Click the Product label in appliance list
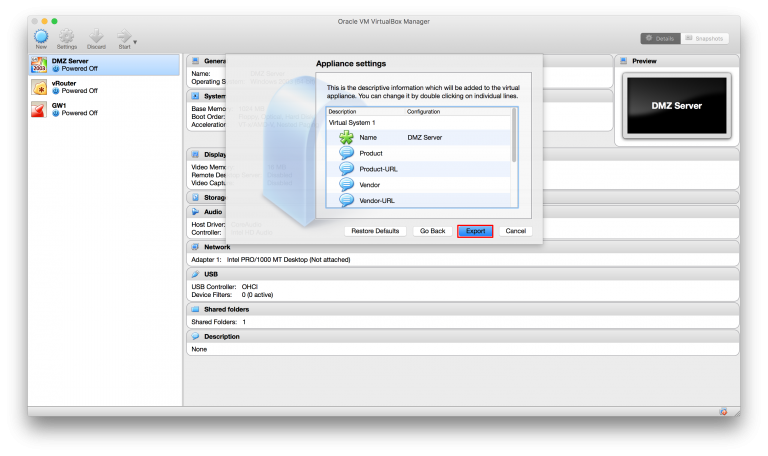Screen dimensions: 768x456 [x=371, y=153]
